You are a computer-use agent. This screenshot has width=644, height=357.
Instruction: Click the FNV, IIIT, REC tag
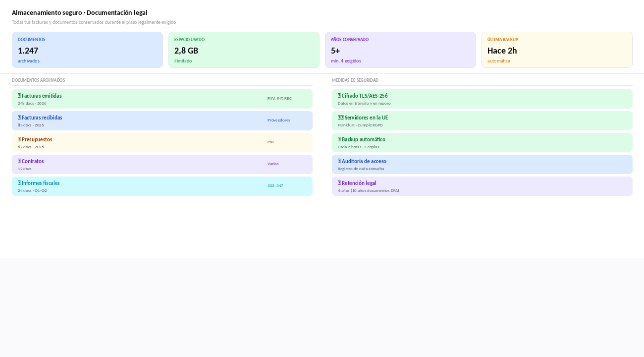(279, 98)
